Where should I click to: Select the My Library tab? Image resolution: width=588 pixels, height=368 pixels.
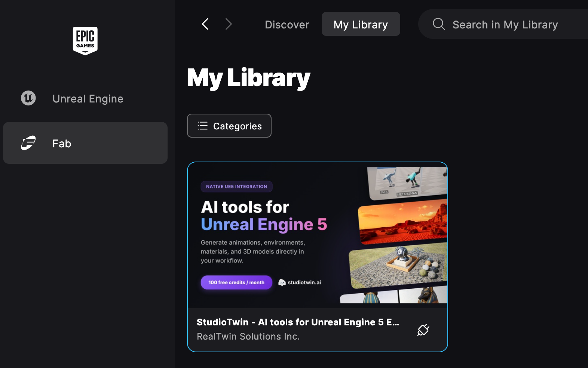(x=361, y=24)
